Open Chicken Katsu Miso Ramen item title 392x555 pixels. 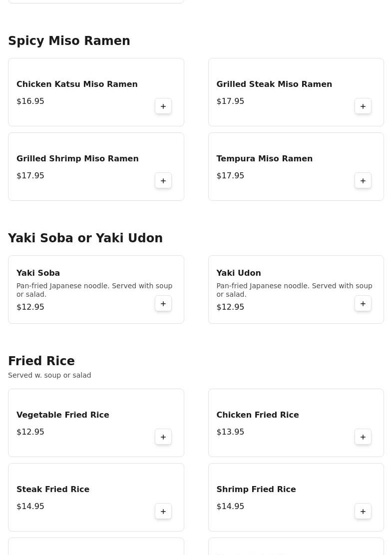pyautogui.click(x=77, y=84)
